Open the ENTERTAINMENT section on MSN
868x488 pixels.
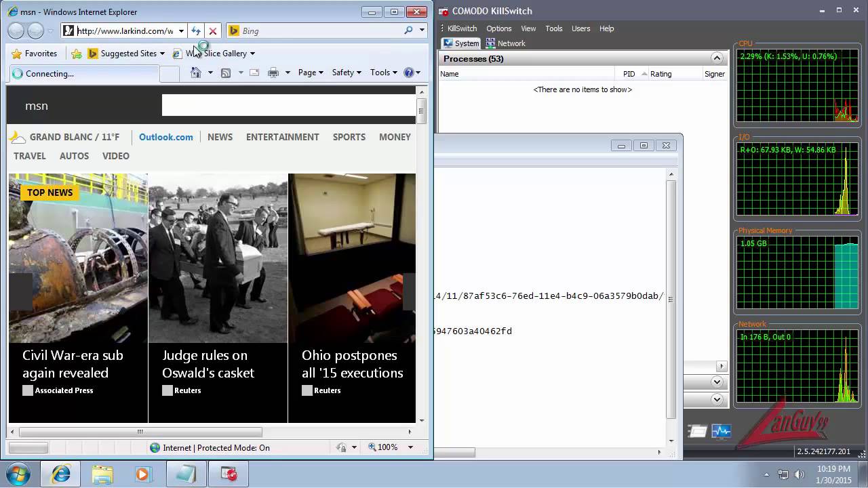tap(283, 137)
